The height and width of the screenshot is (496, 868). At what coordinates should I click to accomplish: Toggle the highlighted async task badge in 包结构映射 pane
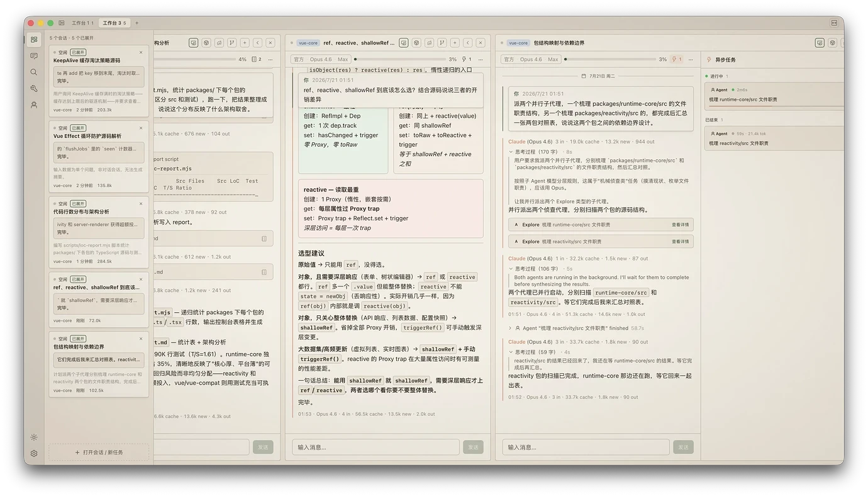tap(676, 59)
